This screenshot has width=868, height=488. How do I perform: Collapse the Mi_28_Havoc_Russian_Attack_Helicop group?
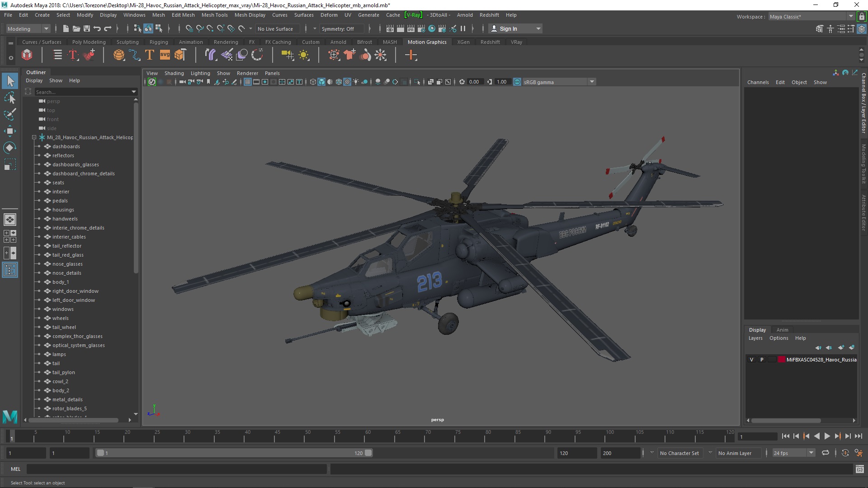(x=34, y=137)
